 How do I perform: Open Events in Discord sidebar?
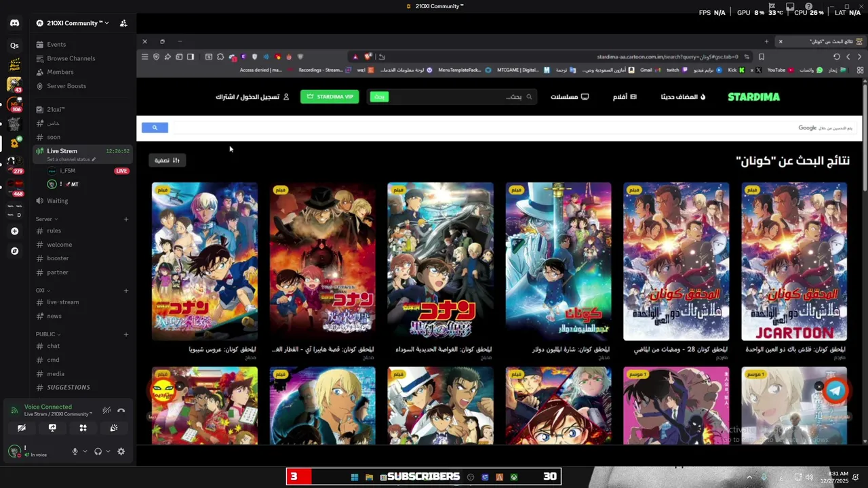[x=56, y=45]
